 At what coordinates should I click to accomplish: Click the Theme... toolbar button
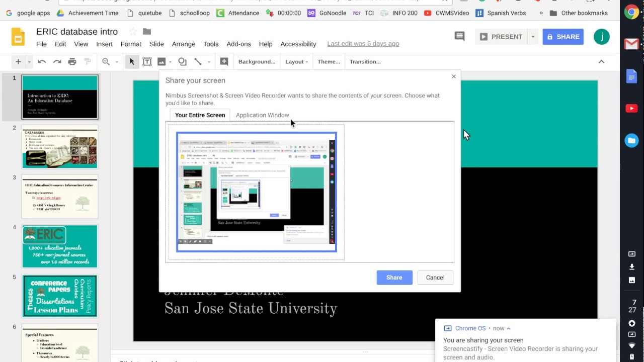coord(329,62)
